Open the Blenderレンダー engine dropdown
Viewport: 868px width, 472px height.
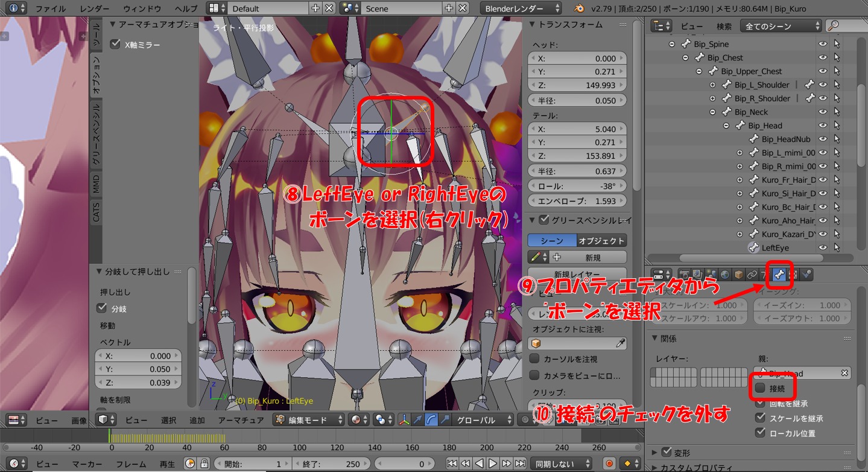click(522, 8)
